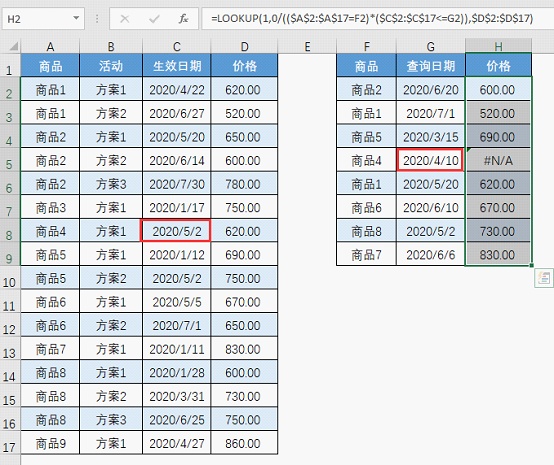Select column C header
This screenshot has width=554, height=465.
(177, 46)
